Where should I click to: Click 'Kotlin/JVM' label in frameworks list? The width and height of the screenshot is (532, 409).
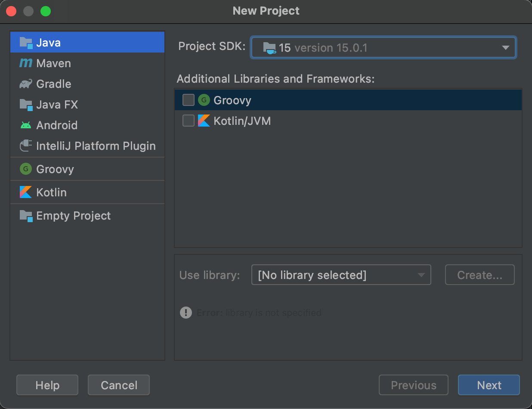point(242,121)
